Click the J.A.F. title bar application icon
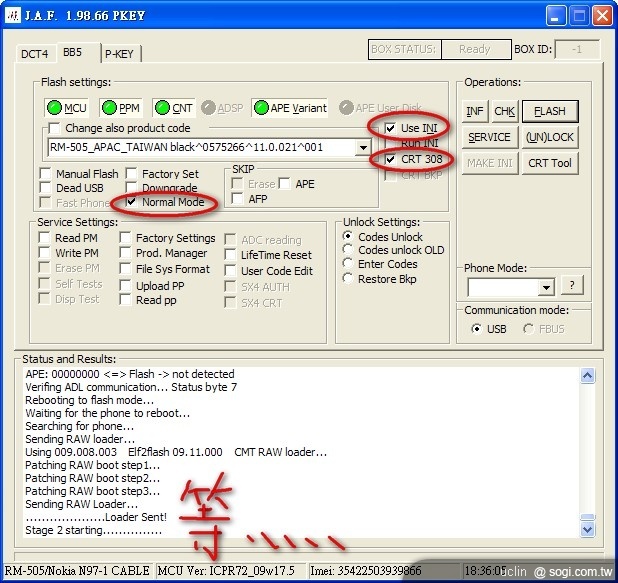This screenshot has width=618, height=583. [x=13, y=15]
